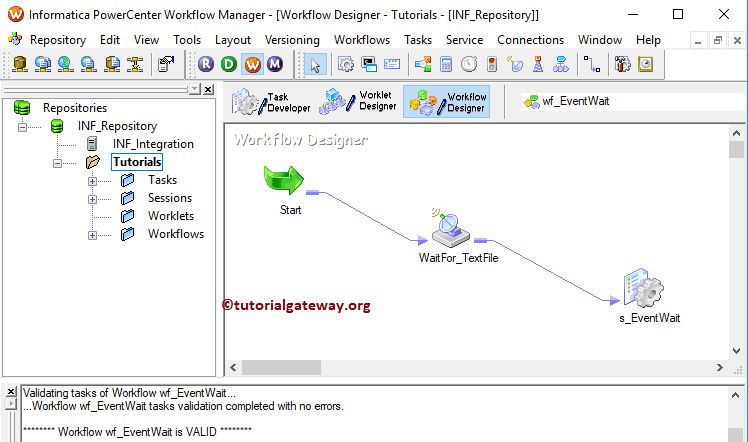748x442 pixels.
Task: Select INF_Integration service node
Action: [x=153, y=144]
